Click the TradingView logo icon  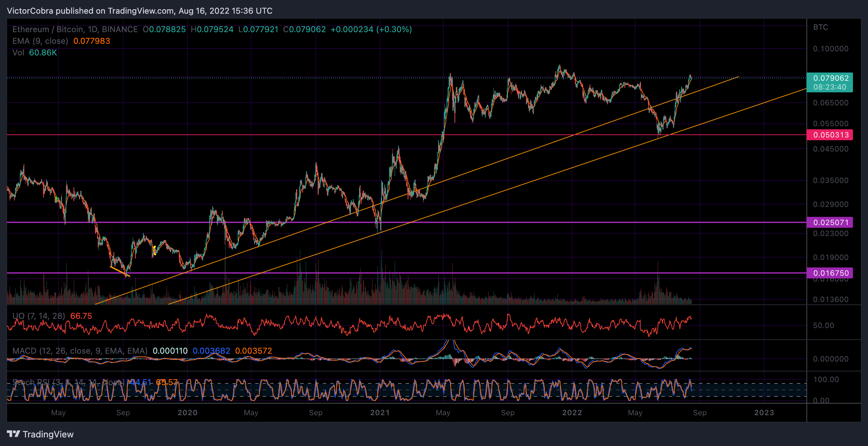point(14,434)
